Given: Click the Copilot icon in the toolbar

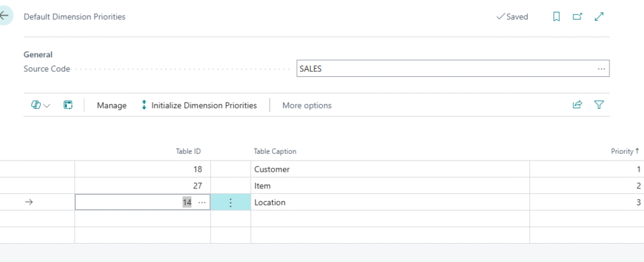Looking at the screenshot, I should pyautogui.click(x=36, y=105).
